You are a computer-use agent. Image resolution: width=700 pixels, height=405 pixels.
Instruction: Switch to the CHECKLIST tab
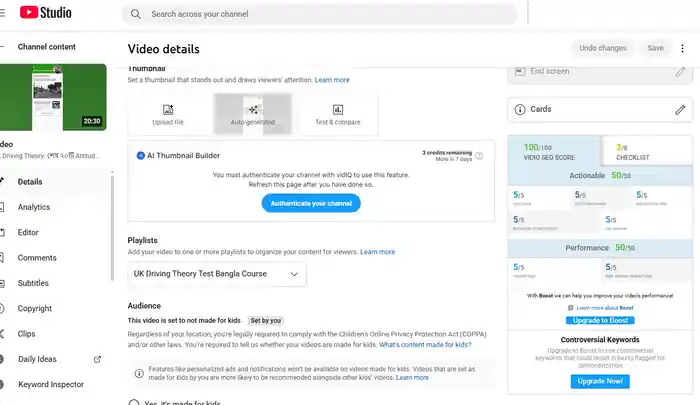[647, 152]
